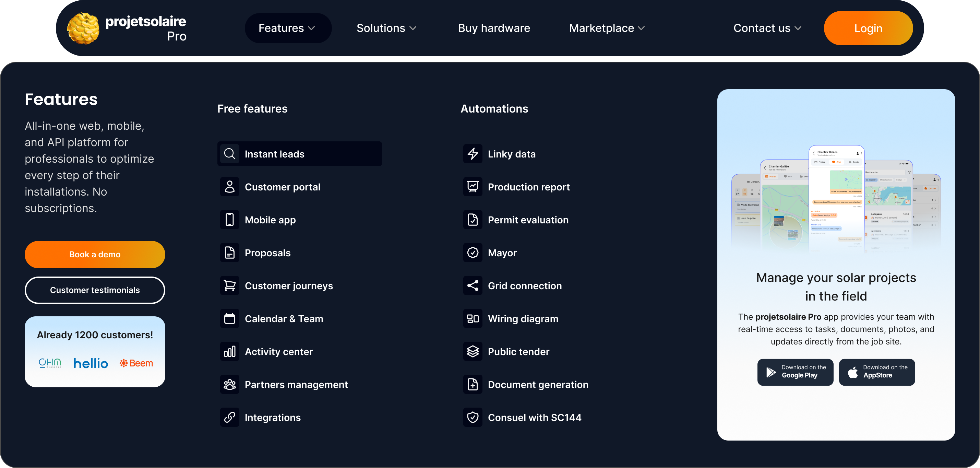Click the Customer journeys cart icon

[x=229, y=285]
